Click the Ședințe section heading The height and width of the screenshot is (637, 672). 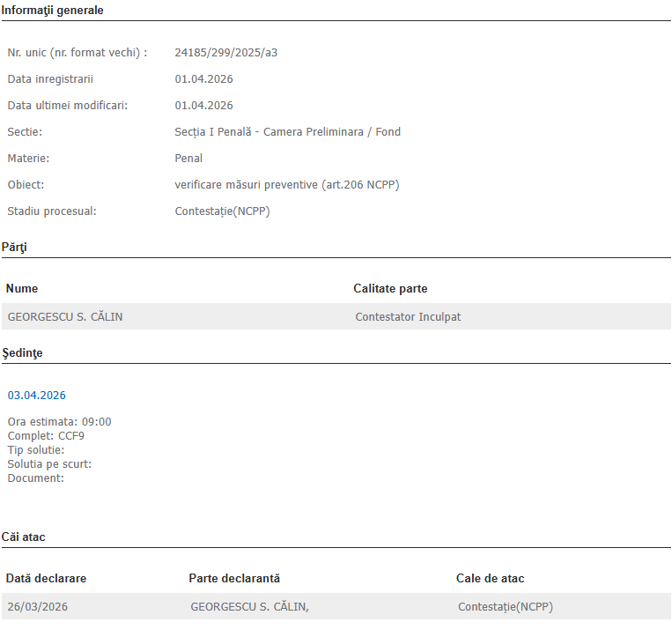click(22, 353)
